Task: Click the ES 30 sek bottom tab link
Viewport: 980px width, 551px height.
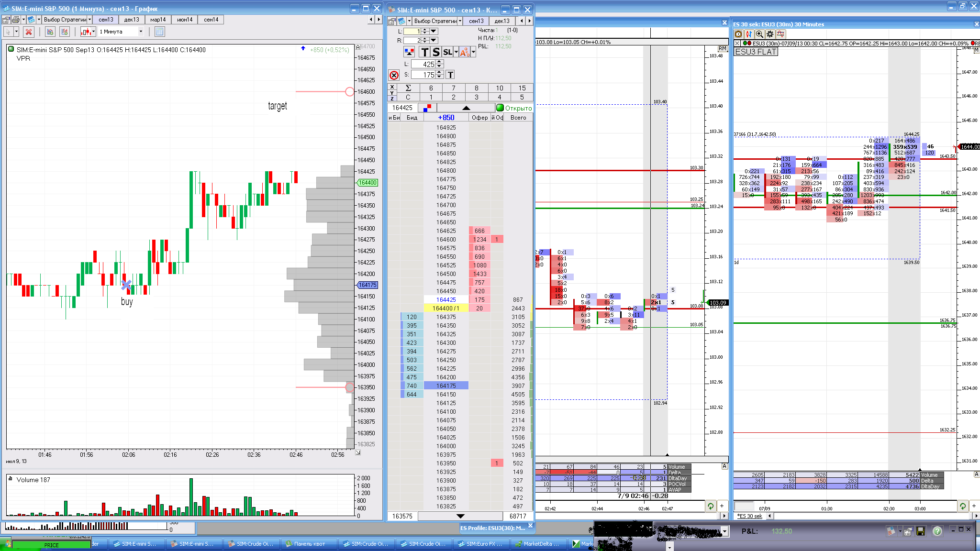Action: (750, 516)
